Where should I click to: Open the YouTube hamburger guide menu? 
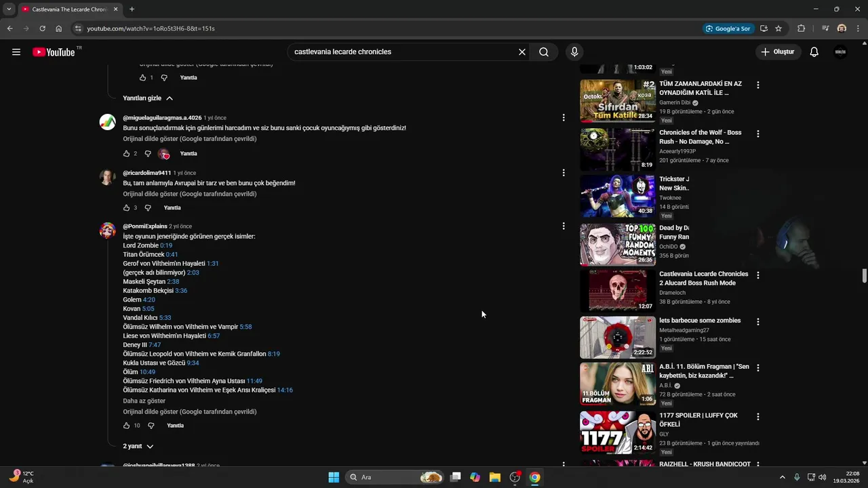(x=16, y=52)
